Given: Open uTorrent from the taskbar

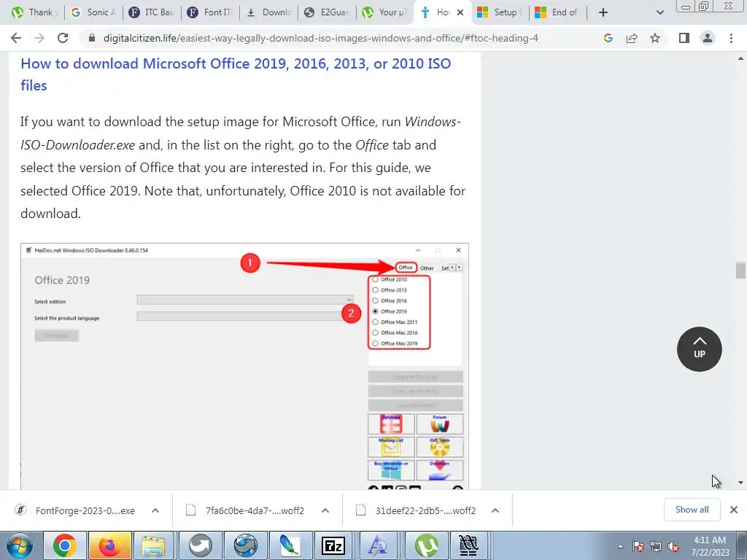Looking at the screenshot, I should (x=425, y=545).
